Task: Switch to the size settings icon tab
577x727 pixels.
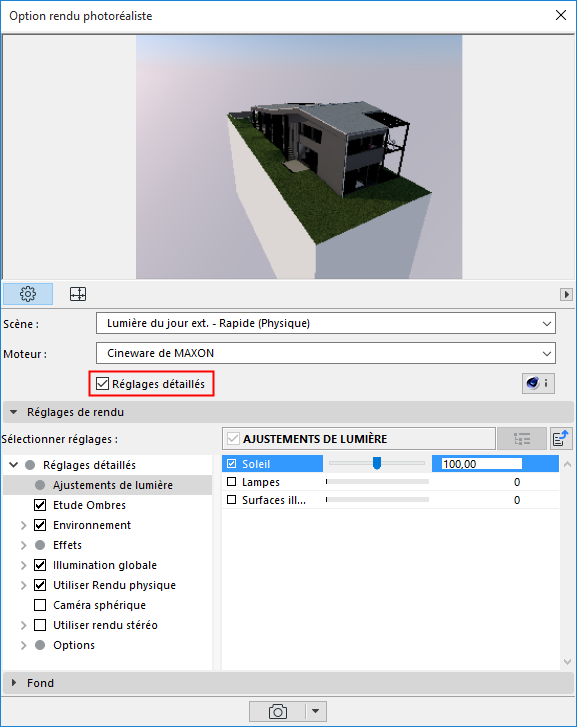Action: coord(78,294)
